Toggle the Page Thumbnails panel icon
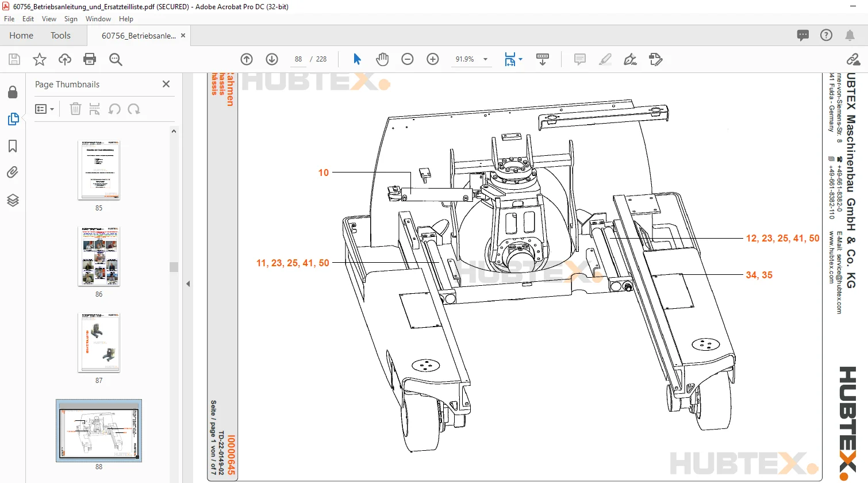Screen dimensions: 868x483 pyautogui.click(x=13, y=119)
